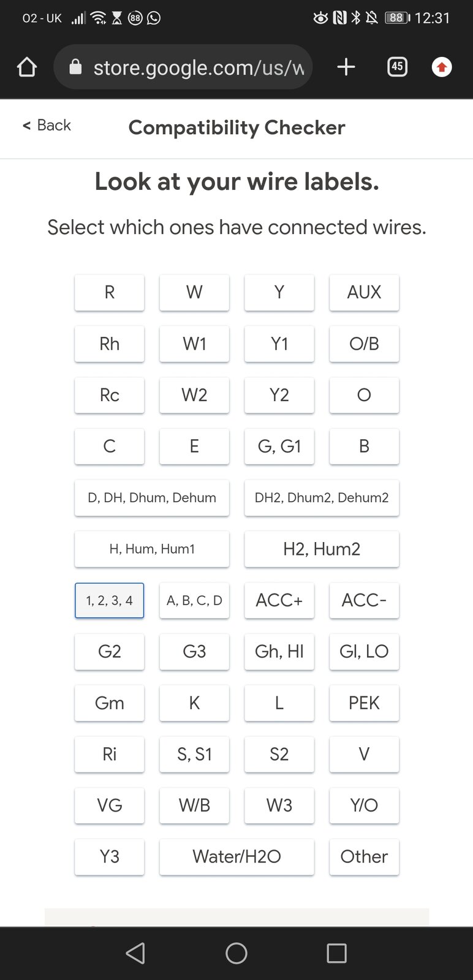The width and height of the screenshot is (473, 980).
Task: Tap the padlock site security icon
Action: tap(75, 67)
